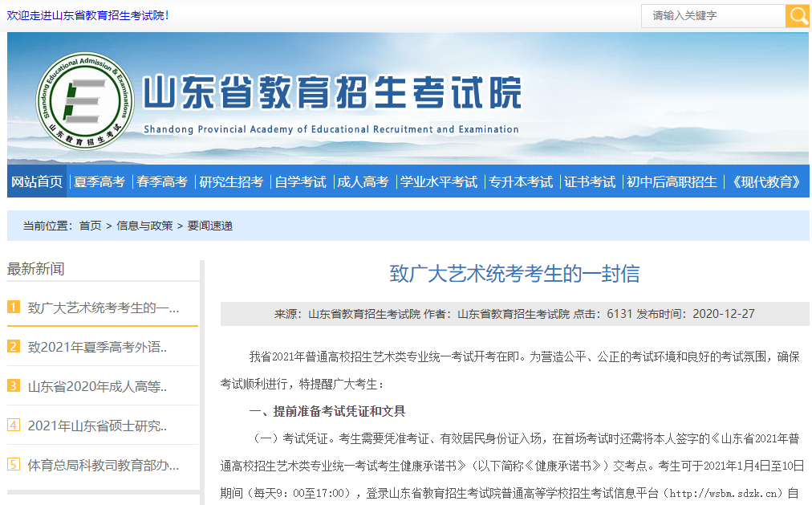812x505 pixels.
Task: Click the number 1 news rank badge
Action: click(14, 307)
